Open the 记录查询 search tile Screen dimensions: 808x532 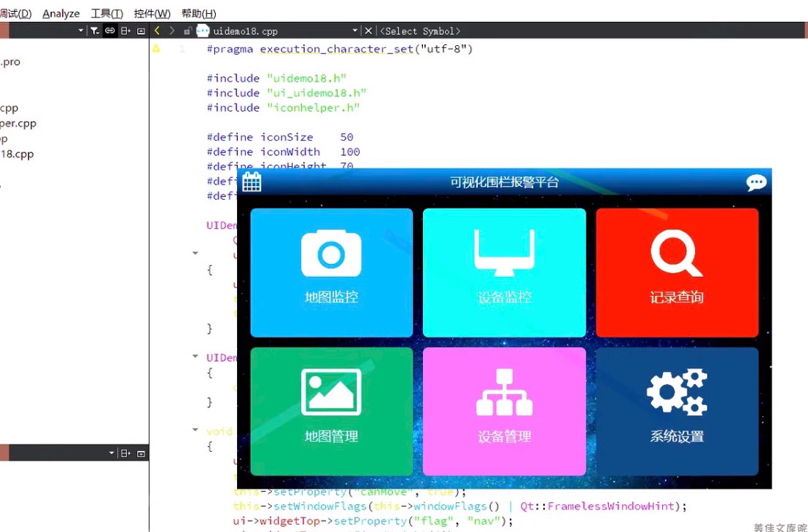(677, 273)
